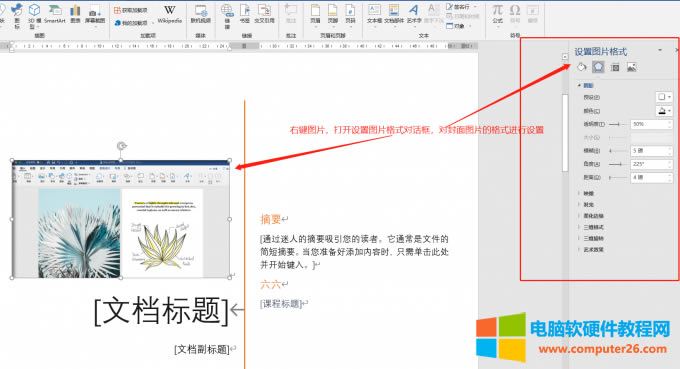Viewport: 680px width, 369px height.
Task: Switch to the Picture icon tab
Action: tap(631, 67)
